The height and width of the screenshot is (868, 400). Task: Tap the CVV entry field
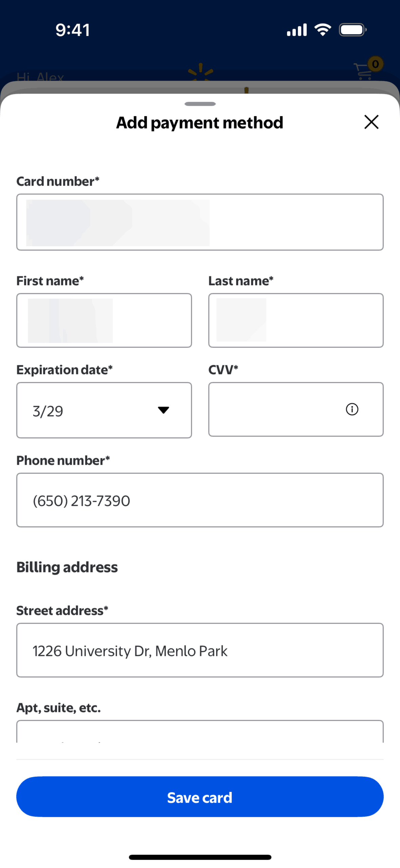point(275,409)
